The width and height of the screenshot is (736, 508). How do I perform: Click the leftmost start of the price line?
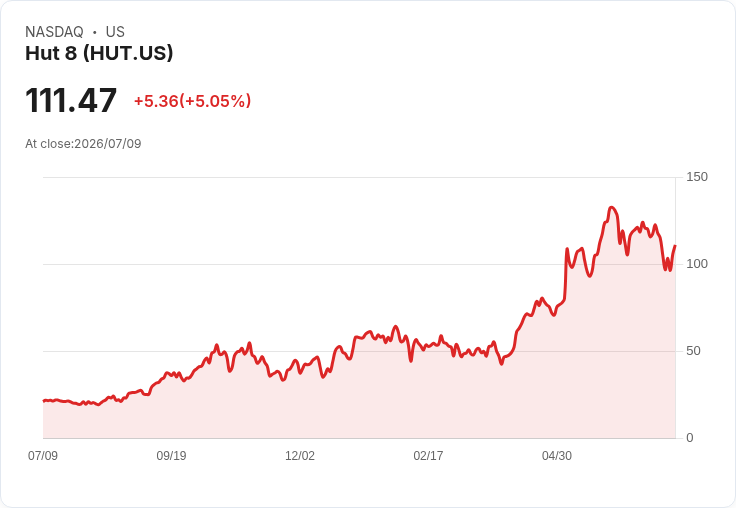pyautogui.click(x=44, y=401)
